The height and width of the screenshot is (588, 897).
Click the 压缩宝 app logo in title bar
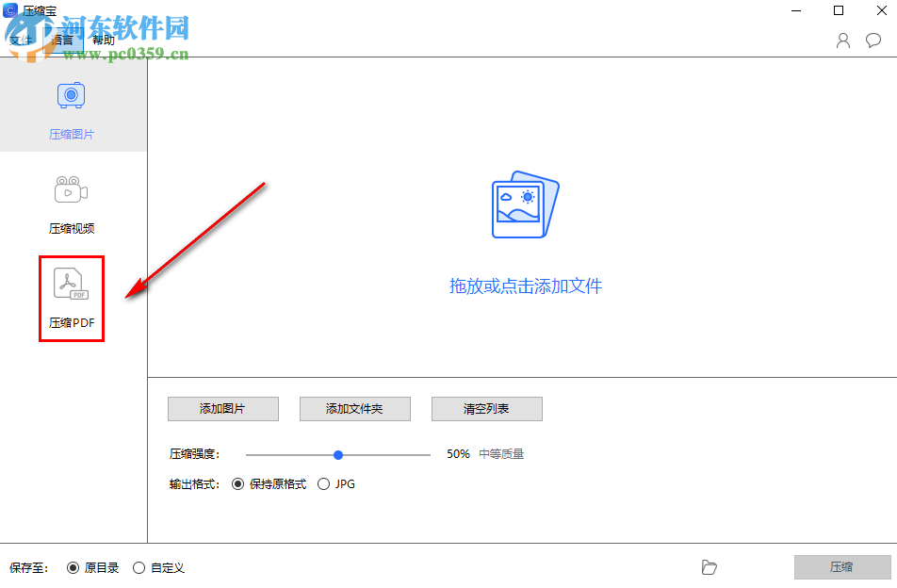click(x=11, y=10)
